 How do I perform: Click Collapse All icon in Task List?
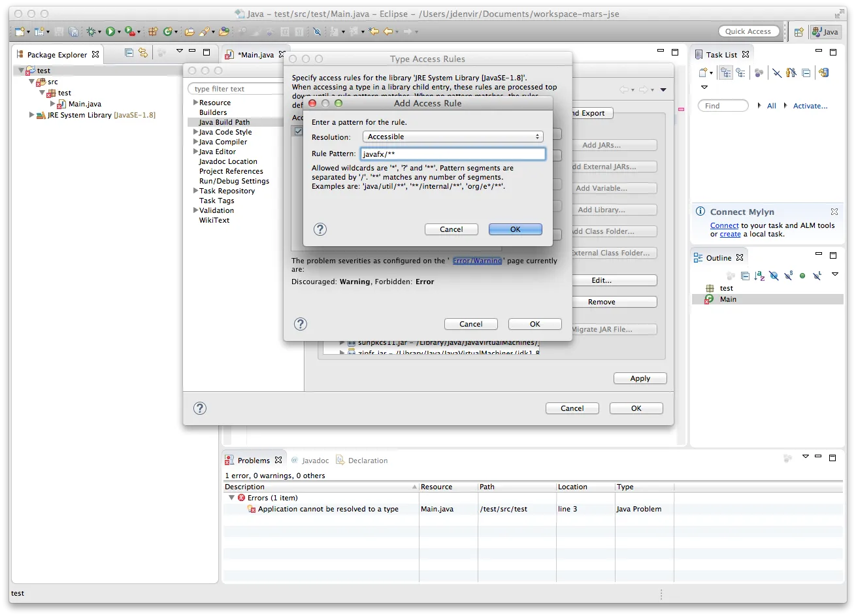806,73
